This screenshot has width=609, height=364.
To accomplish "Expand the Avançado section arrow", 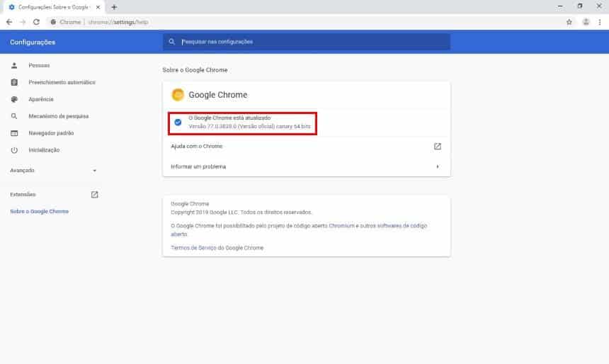I will point(94,171).
